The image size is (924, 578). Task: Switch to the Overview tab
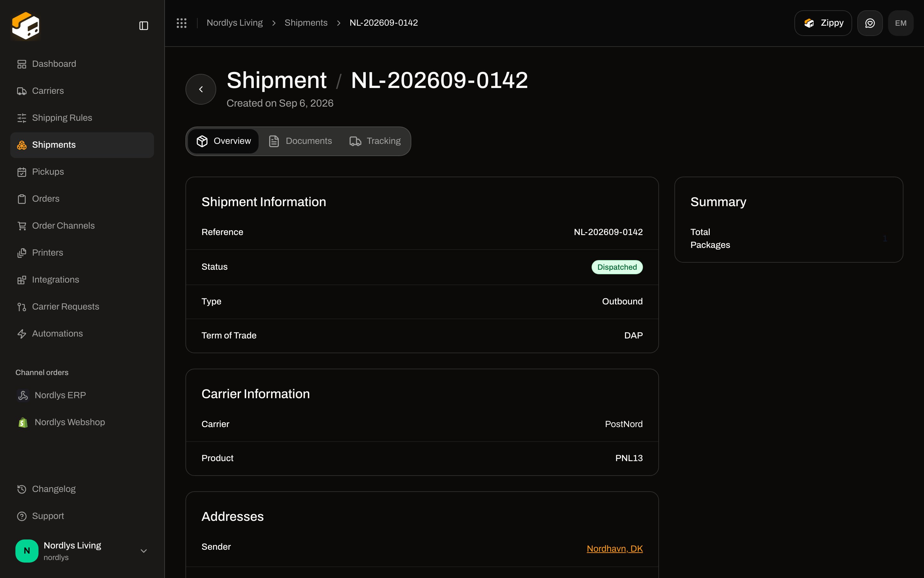[x=223, y=141]
